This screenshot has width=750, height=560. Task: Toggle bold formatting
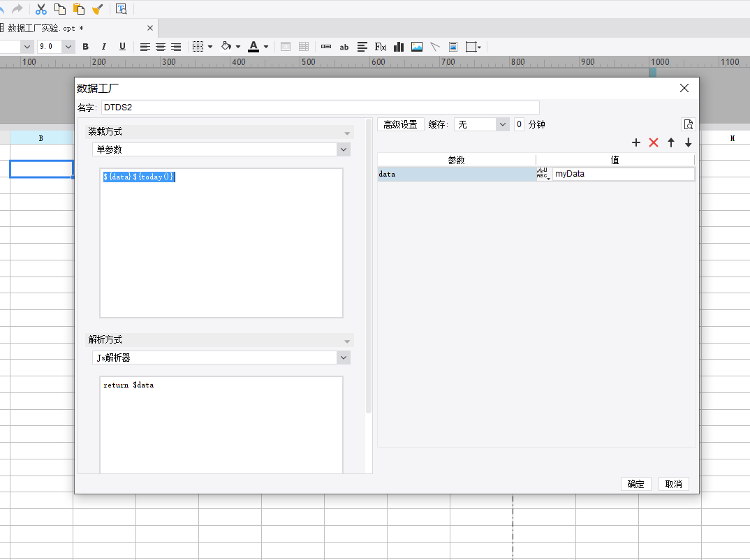tap(86, 47)
